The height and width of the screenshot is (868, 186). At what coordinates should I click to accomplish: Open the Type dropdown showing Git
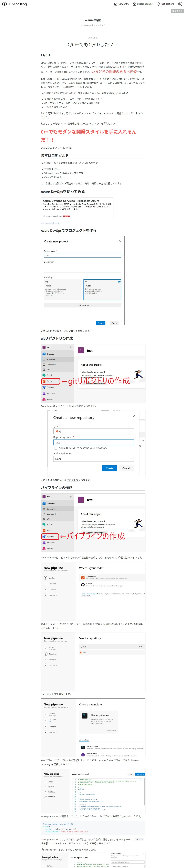[x=93, y=431]
